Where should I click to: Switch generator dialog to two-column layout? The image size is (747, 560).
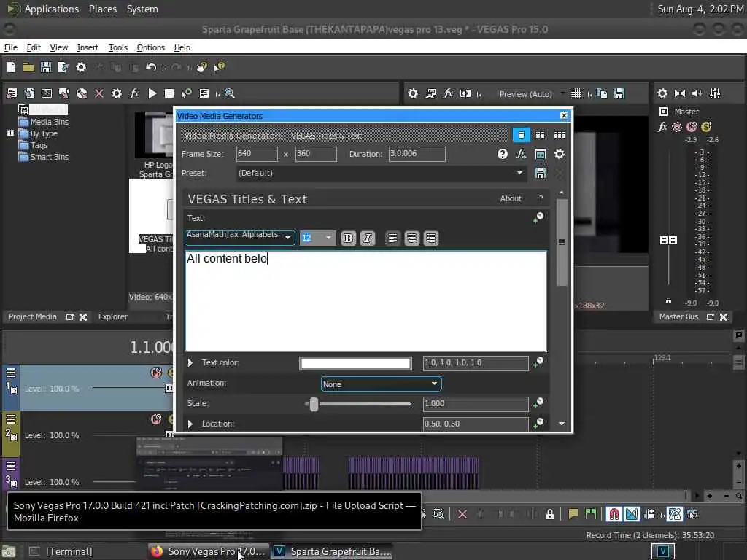coord(540,135)
